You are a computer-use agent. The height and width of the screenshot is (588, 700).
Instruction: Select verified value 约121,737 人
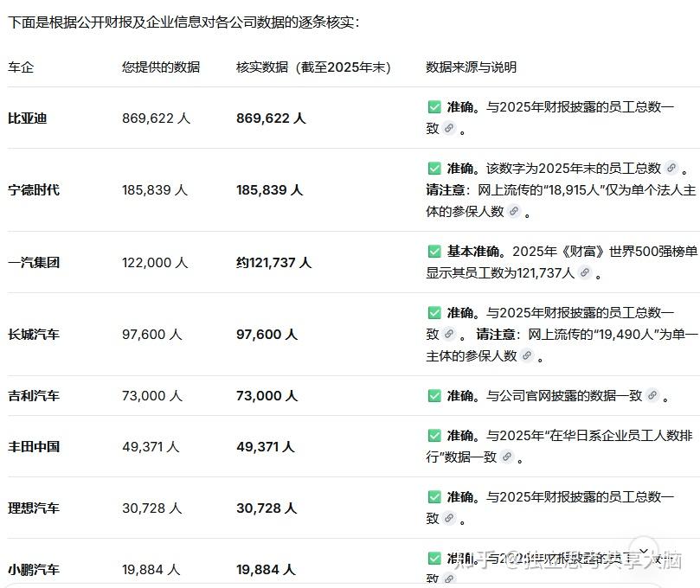pyautogui.click(x=273, y=262)
